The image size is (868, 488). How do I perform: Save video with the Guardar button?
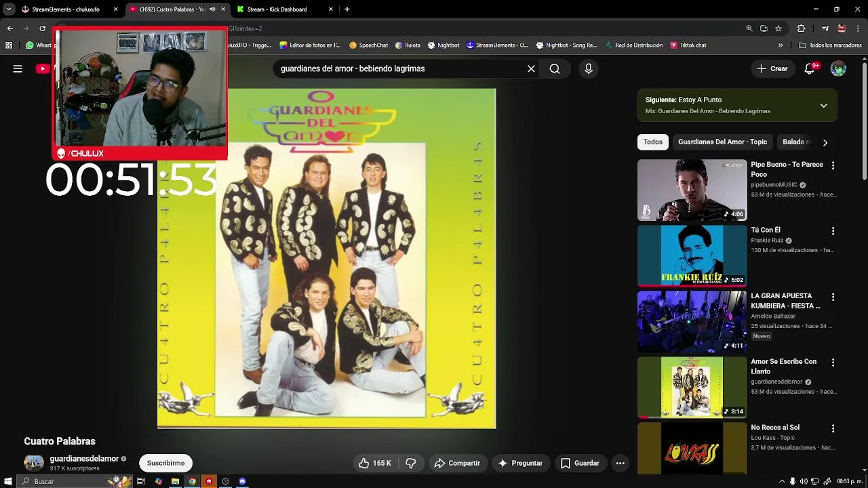(580, 463)
